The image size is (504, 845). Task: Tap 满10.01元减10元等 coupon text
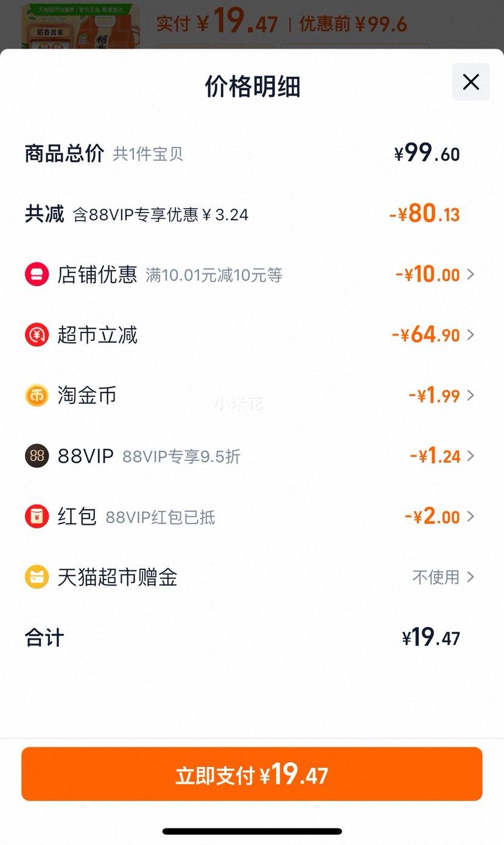(x=214, y=275)
